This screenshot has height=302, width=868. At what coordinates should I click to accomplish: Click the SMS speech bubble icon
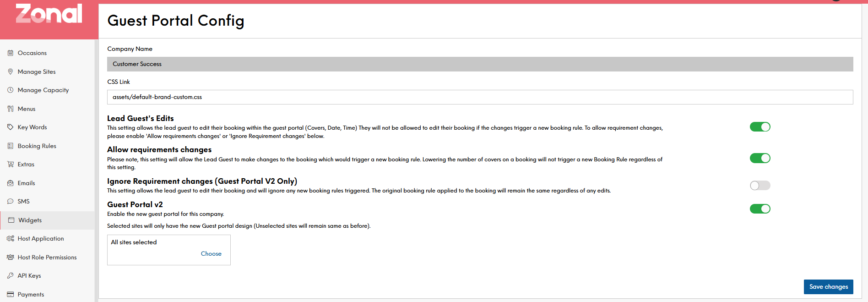pyautogui.click(x=11, y=202)
